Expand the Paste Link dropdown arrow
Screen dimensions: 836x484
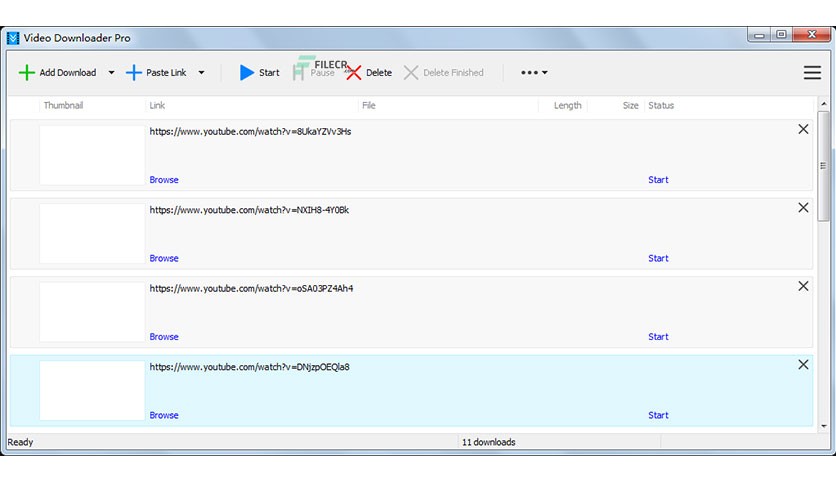202,72
